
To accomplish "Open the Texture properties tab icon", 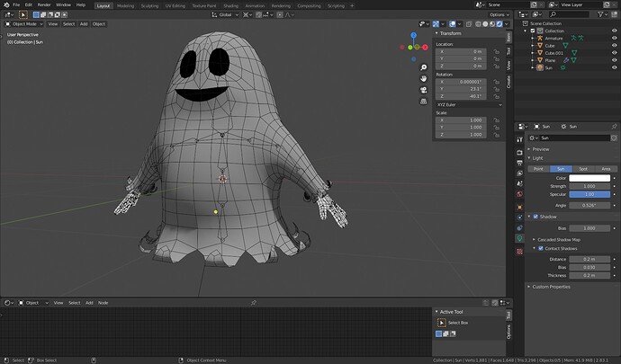I will (x=519, y=252).
